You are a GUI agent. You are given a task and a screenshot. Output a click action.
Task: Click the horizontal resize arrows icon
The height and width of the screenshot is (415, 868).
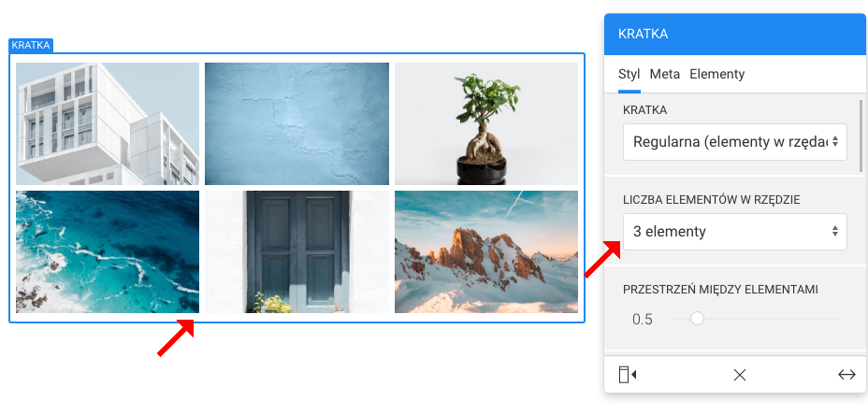(846, 375)
